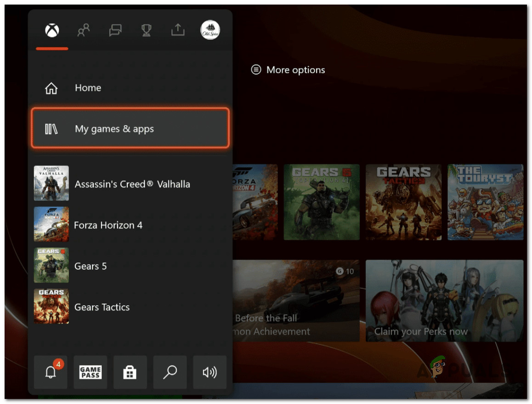
Task: Launch Assassin's Creed Valhalla from recent list
Action: 130,183
